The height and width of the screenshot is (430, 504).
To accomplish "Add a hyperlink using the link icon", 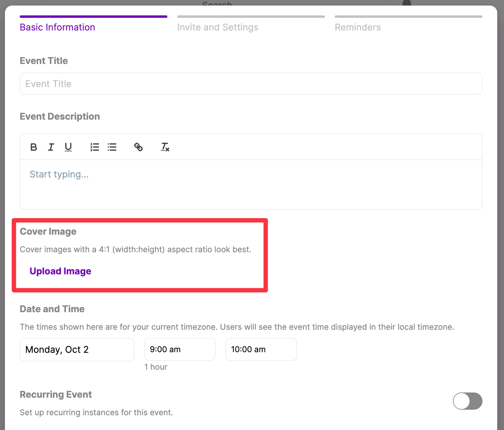I will pos(138,147).
